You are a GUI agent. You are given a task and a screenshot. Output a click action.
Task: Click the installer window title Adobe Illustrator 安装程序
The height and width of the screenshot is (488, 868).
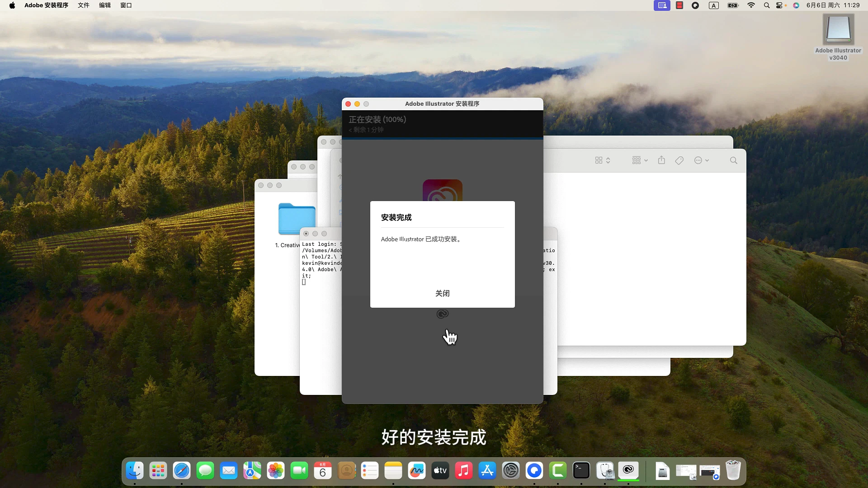[442, 103]
